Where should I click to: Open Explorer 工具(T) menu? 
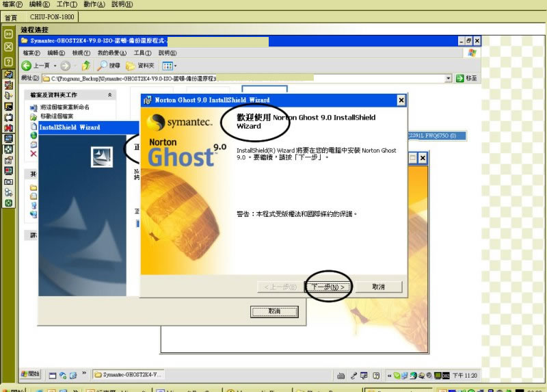coord(142,53)
